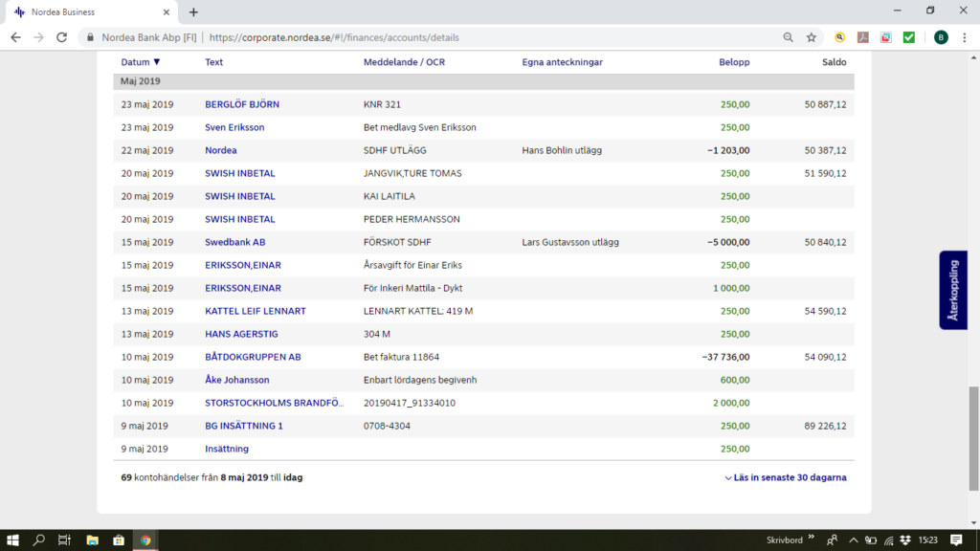Image resolution: width=980 pixels, height=551 pixels.
Task: Open the Insättning transaction on 9 maj
Action: pos(227,450)
